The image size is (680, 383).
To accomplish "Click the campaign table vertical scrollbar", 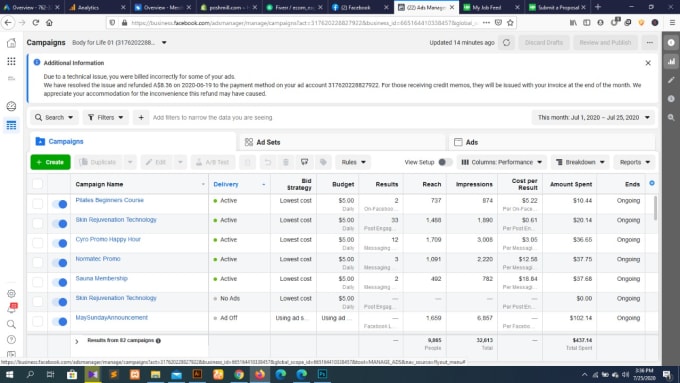I will 655,208.
